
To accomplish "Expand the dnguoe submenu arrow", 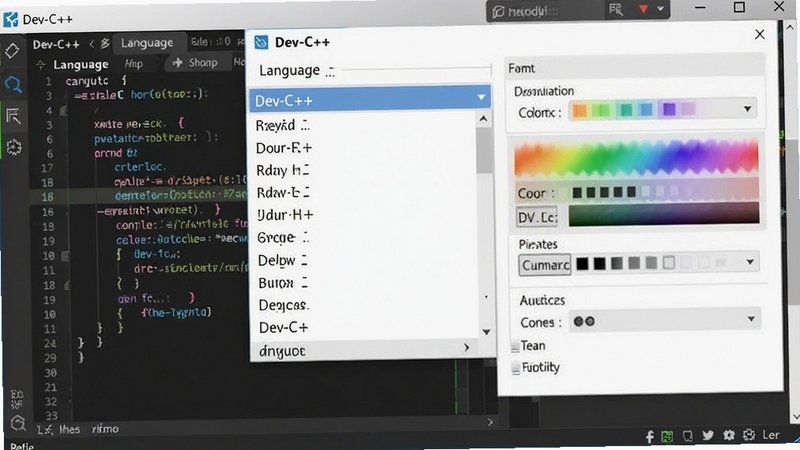I will coord(466,347).
